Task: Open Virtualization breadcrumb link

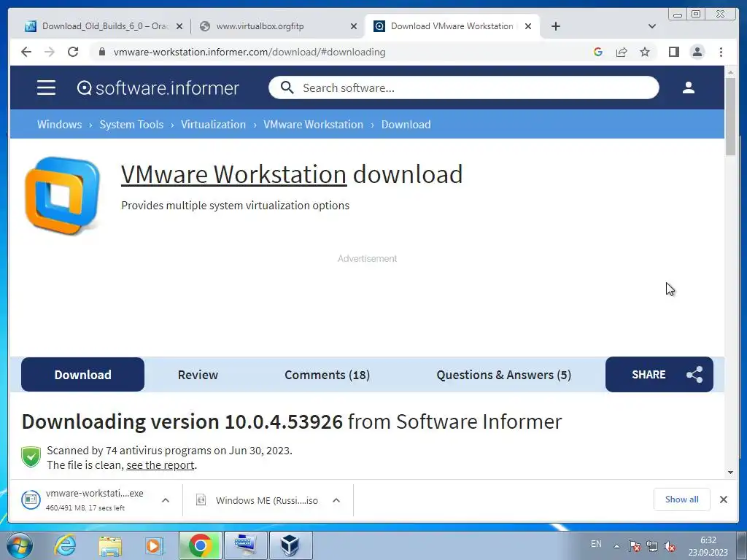Action: (214, 124)
